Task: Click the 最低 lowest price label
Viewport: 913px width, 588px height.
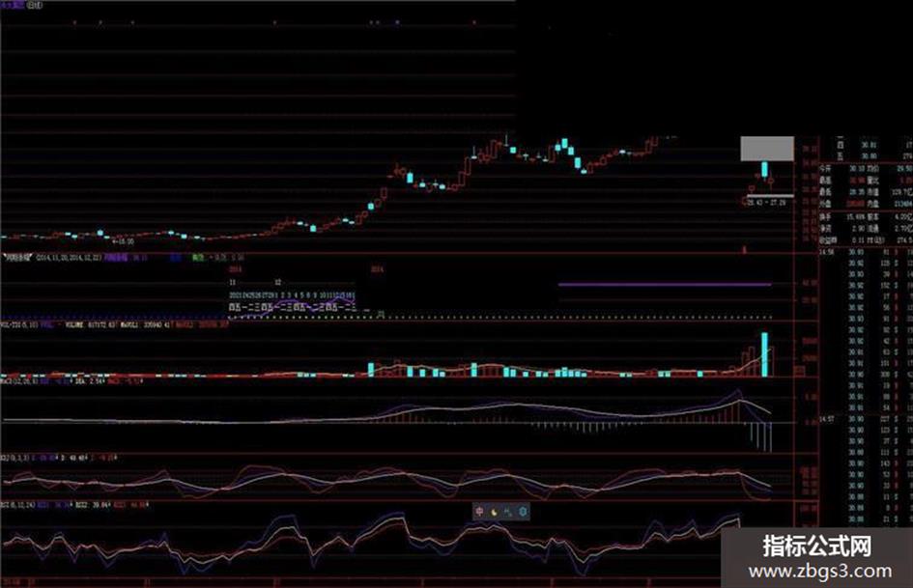Action: point(826,191)
